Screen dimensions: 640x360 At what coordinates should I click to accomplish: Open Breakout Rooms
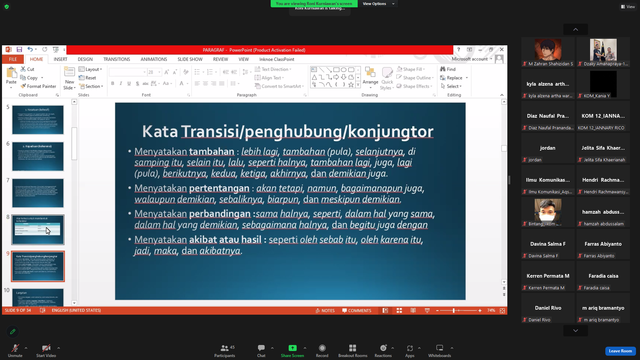[x=353, y=350]
